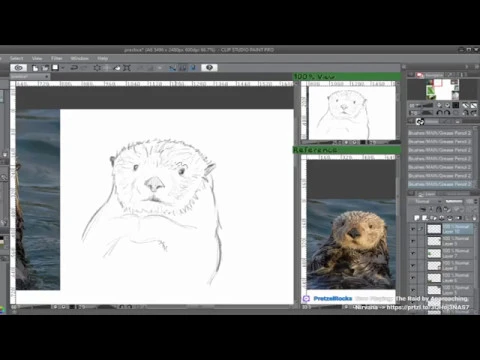Click the New Vector Layer icon
This screenshot has width=480, height=360.
click(425, 218)
